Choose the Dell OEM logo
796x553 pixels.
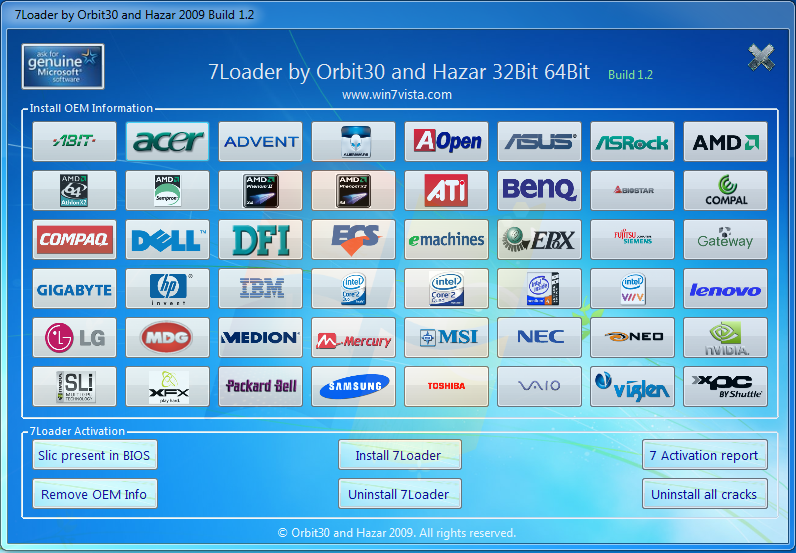[167, 240]
